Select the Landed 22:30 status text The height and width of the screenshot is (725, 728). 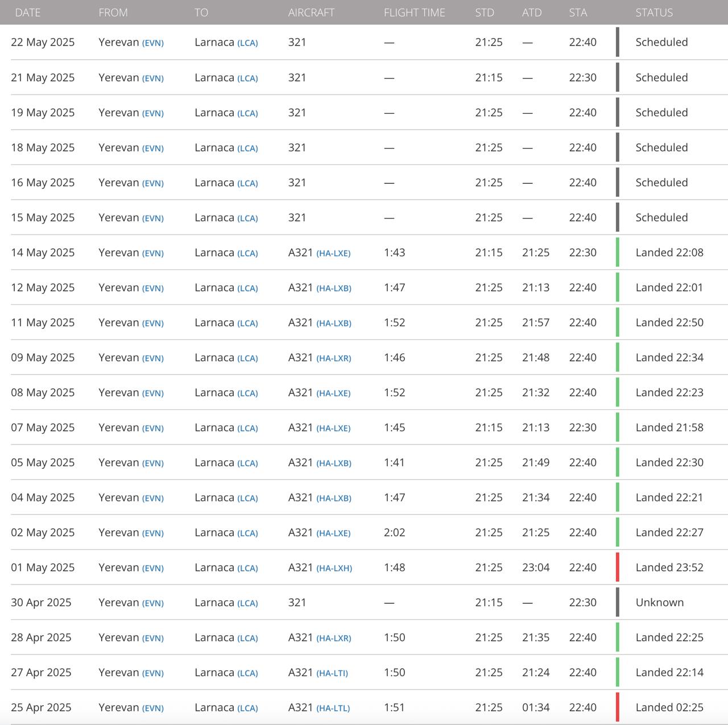(x=669, y=462)
